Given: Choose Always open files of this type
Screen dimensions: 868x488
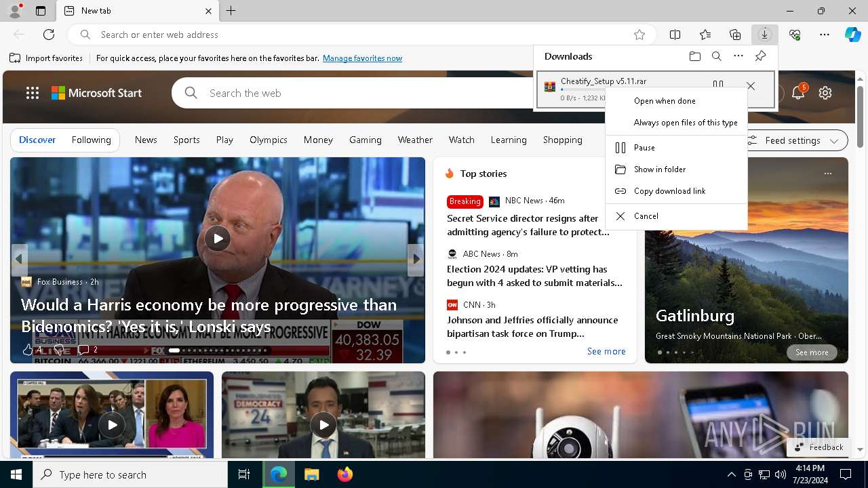Looking at the screenshot, I should pos(676,123).
